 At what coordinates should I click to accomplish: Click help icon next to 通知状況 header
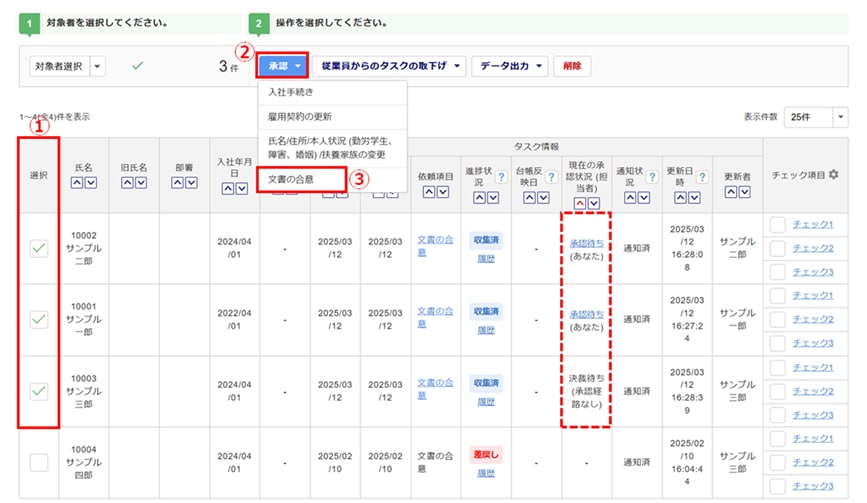653,177
